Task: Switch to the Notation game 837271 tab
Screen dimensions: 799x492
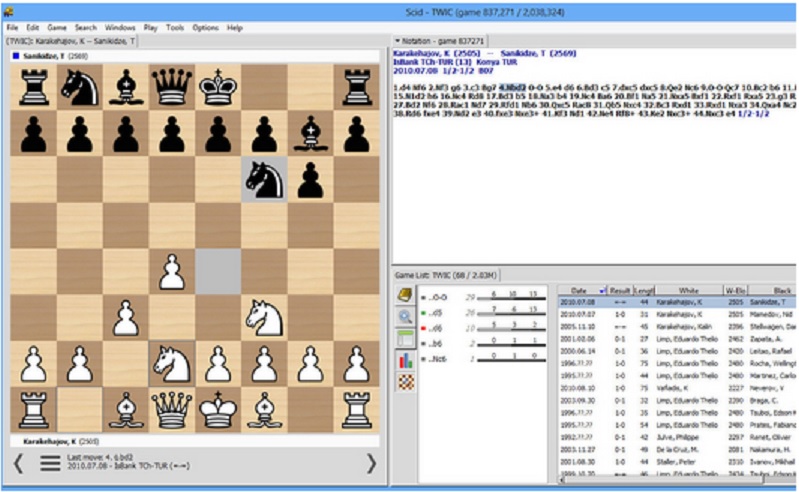Action: (439, 41)
